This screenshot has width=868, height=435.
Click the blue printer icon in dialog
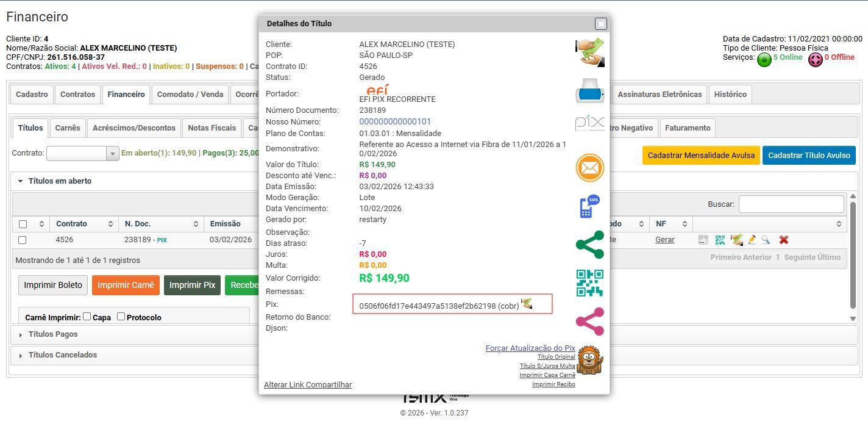[x=589, y=92]
